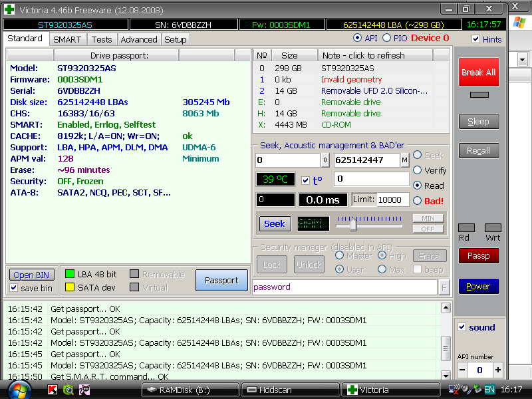Click the small 0 button beside start LBA
The image size is (532, 399).
(x=325, y=160)
